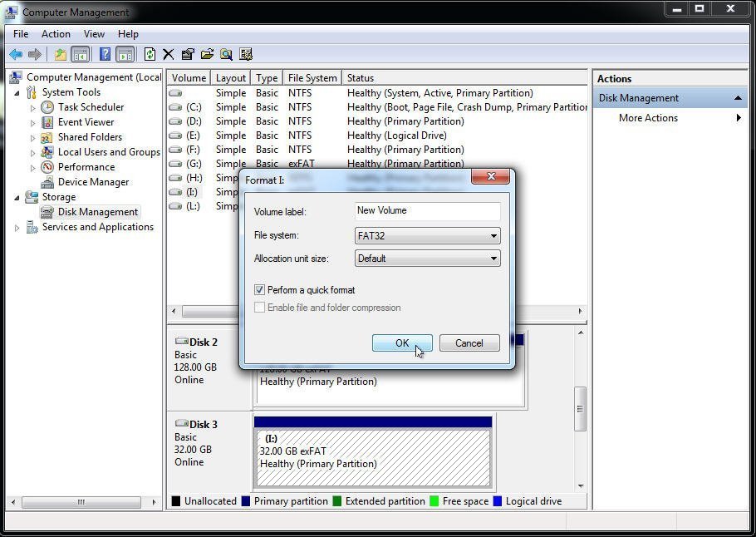Click the Properties toolbar icon
The width and height of the screenshot is (756, 537).
click(188, 54)
